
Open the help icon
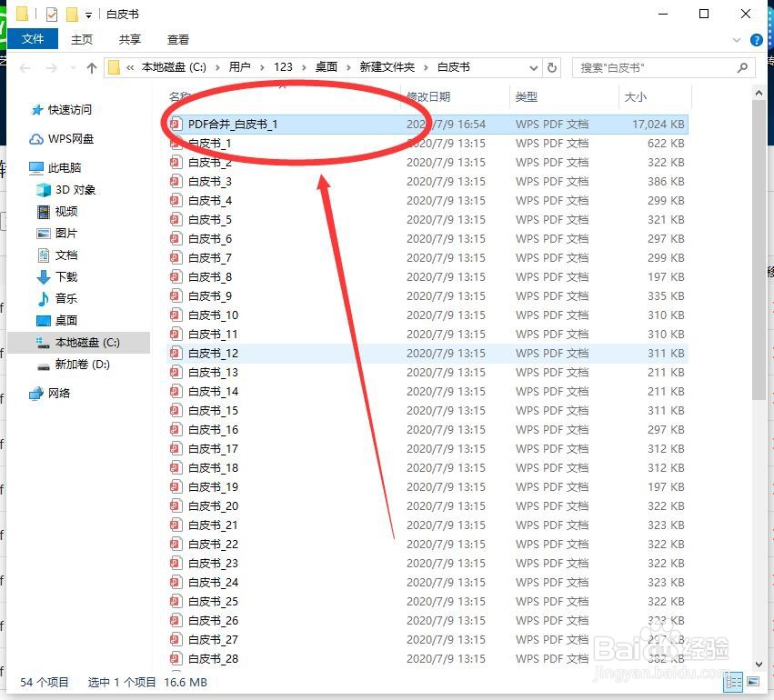click(x=756, y=40)
